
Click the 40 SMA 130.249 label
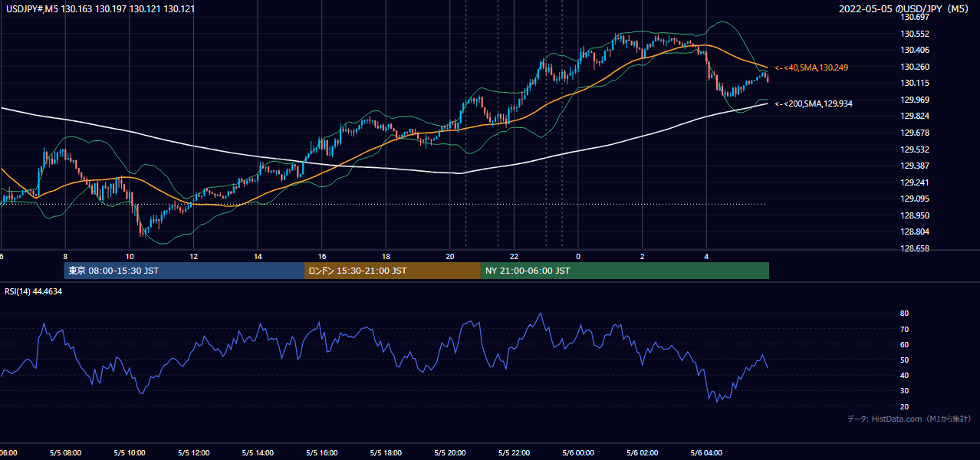811,67
